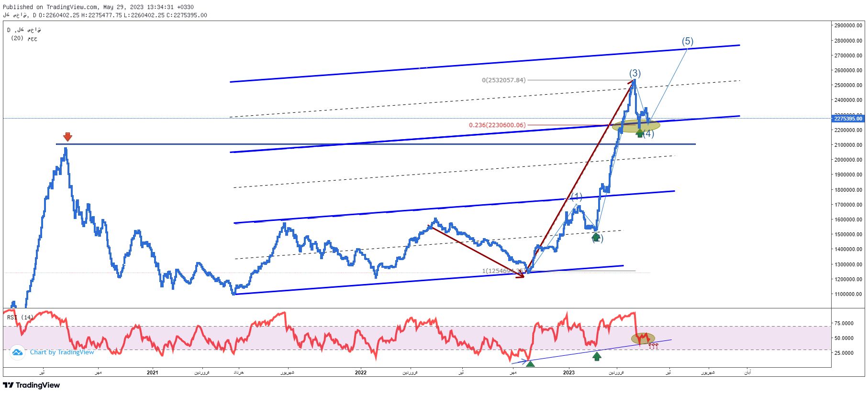The image size is (868, 394).
Task: Click the current price tag 2275395.00
Action: pos(848,119)
